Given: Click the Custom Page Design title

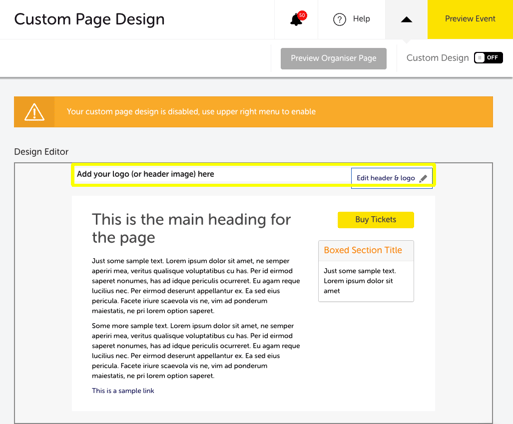Looking at the screenshot, I should (89, 19).
